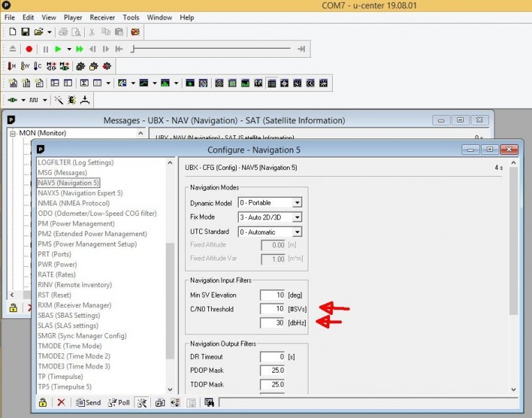
Task: Click the red Record button
Action: pyautogui.click(x=29, y=49)
